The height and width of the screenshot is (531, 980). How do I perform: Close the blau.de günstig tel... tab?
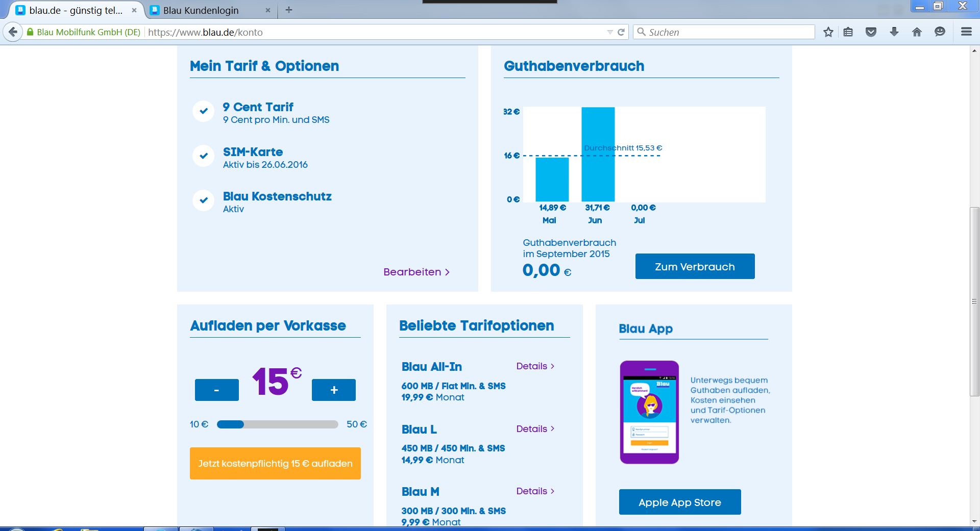pyautogui.click(x=134, y=10)
